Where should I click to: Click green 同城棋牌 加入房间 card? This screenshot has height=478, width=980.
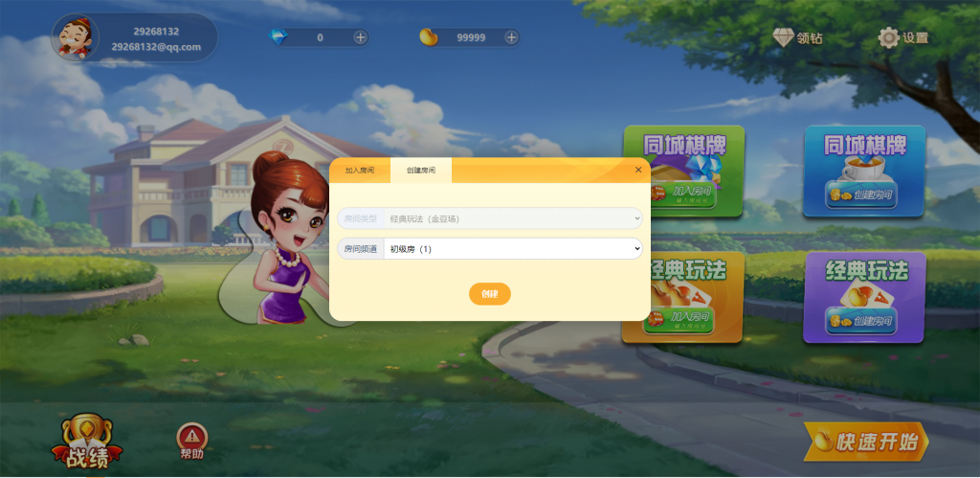(x=683, y=171)
